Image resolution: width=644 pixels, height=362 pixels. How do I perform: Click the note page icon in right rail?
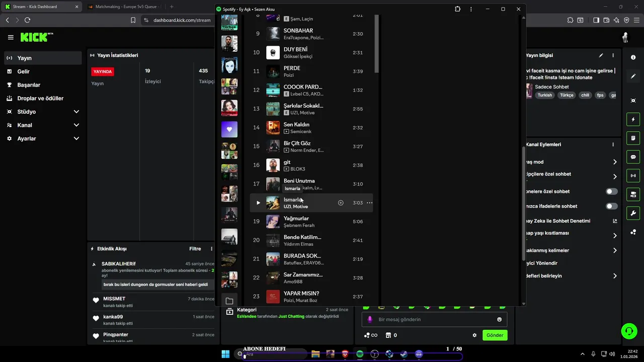(x=633, y=138)
